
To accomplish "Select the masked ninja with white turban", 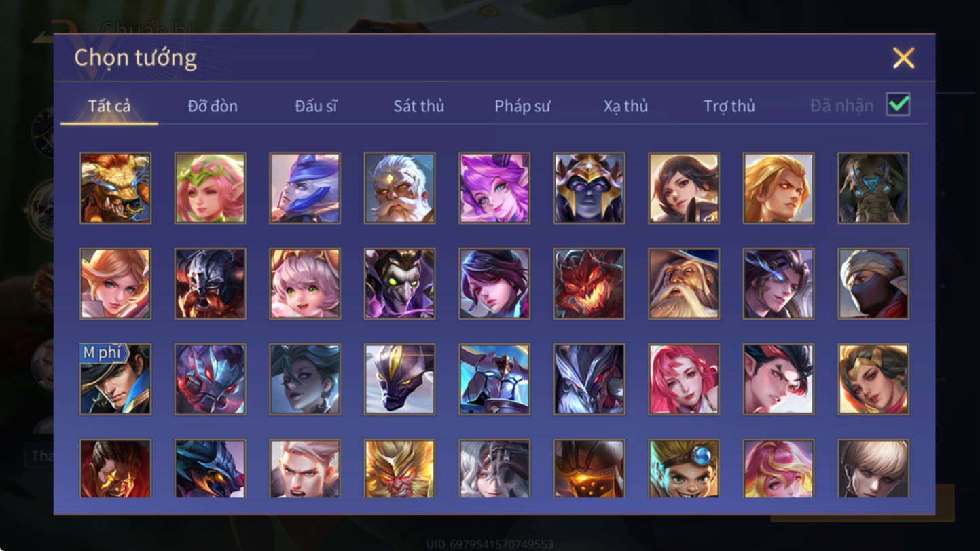I will coord(873,284).
